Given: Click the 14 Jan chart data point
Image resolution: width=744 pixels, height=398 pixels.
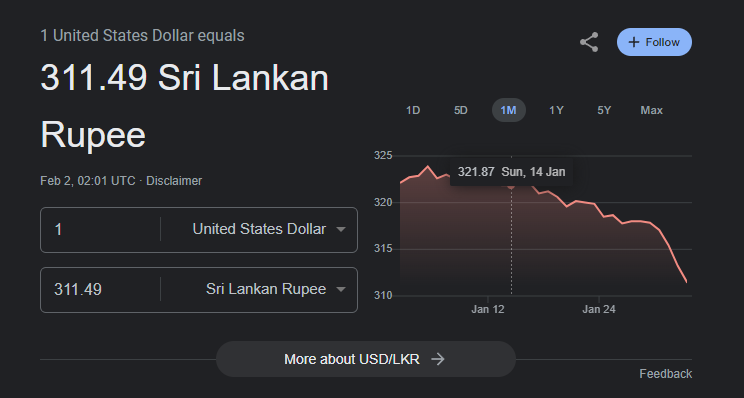Looking at the screenshot, I should pos(511,186).
